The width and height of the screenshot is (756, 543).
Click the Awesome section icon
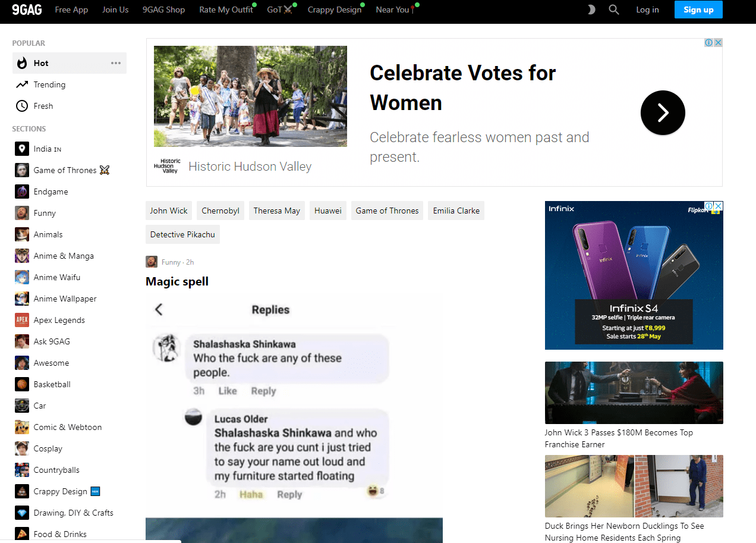22,363
